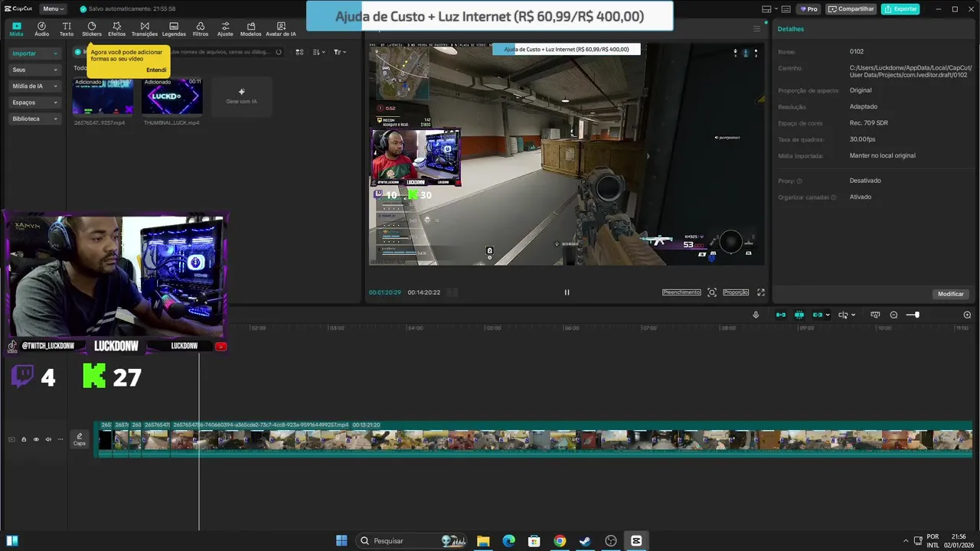Lock the main video track
Viewport: 980px width, 551px height.
pos(24,439)
